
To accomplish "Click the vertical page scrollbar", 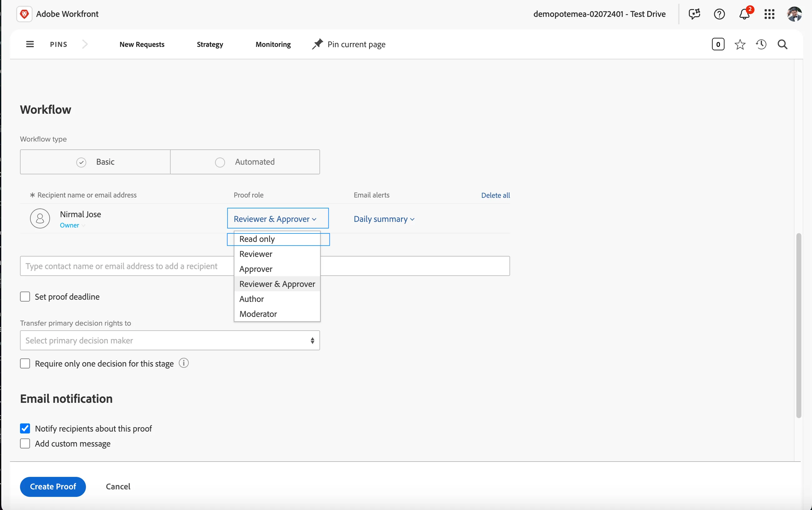I will click(799, 325).
